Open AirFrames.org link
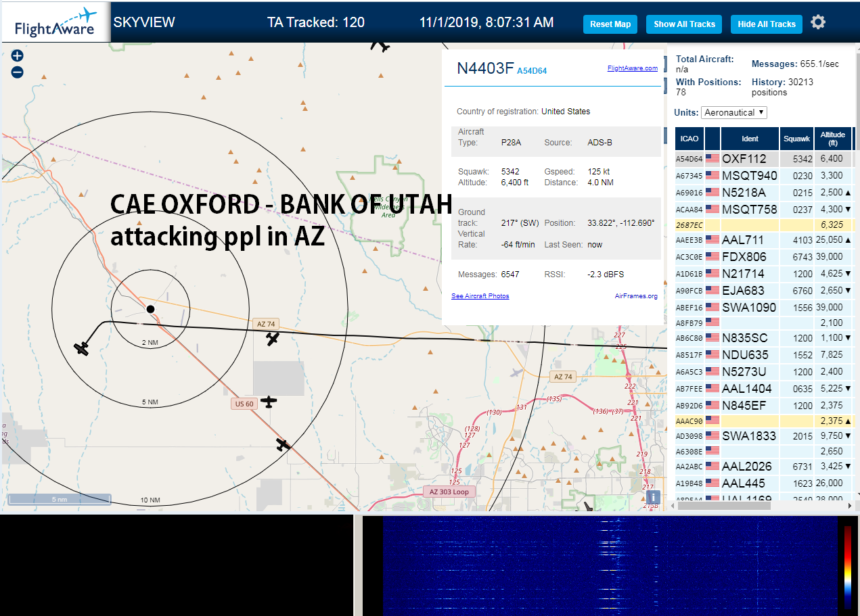 point(636,296)
